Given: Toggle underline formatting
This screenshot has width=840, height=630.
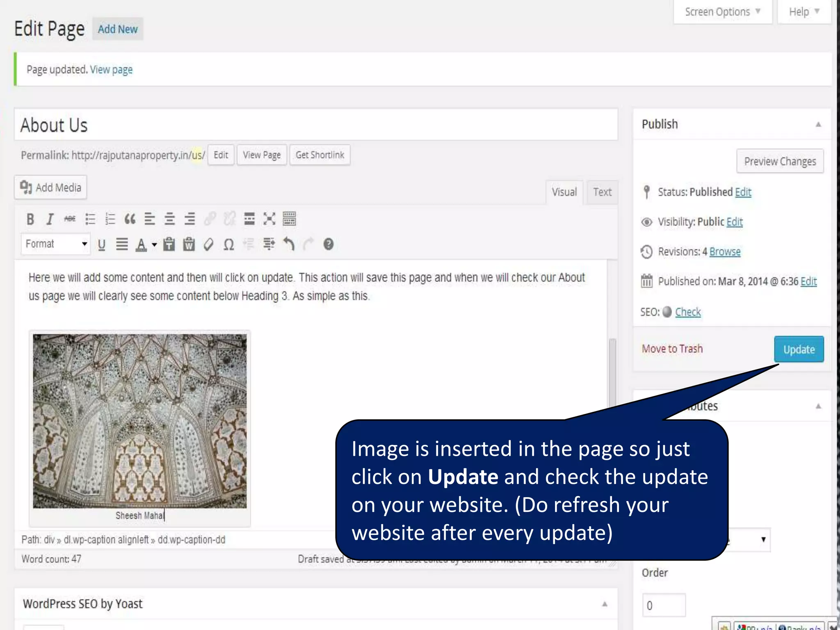Looking at the screenshot, I should (x=101, y=244).
